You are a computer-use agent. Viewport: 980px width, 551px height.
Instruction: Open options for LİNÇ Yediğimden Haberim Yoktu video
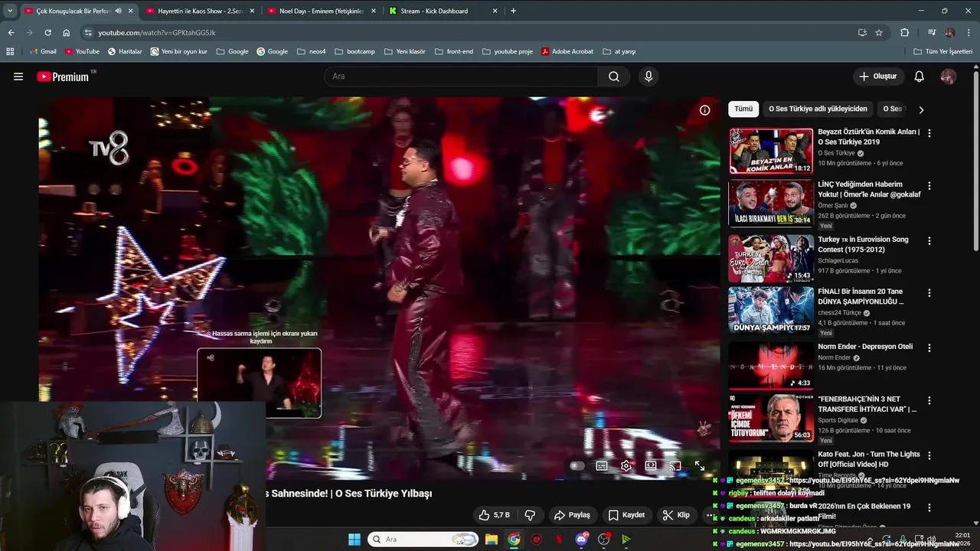tap(929, 185)
